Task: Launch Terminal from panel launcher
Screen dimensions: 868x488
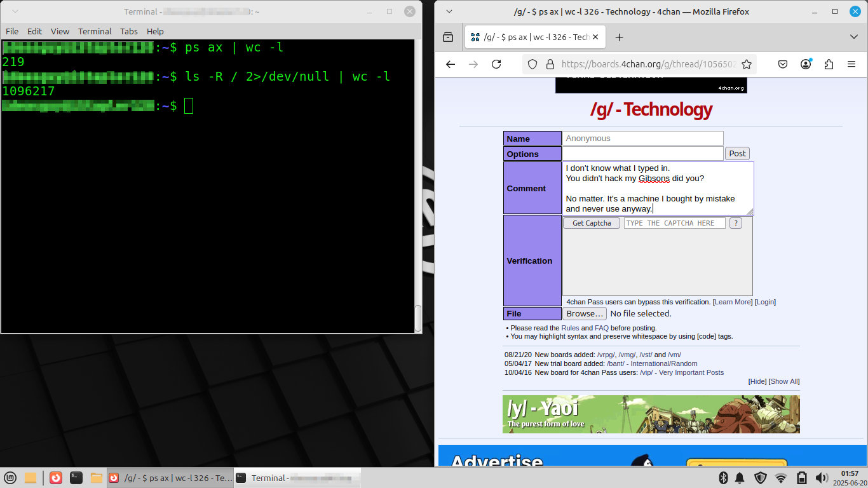Action: pyautogui.click(x=76, y=478)
